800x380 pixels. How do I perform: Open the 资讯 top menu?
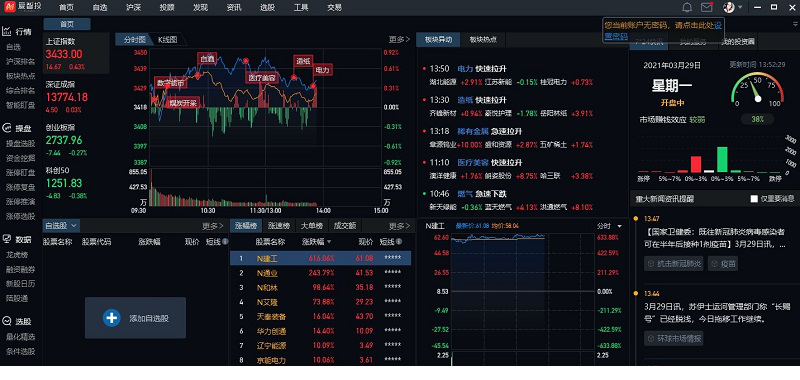[234, 7]
